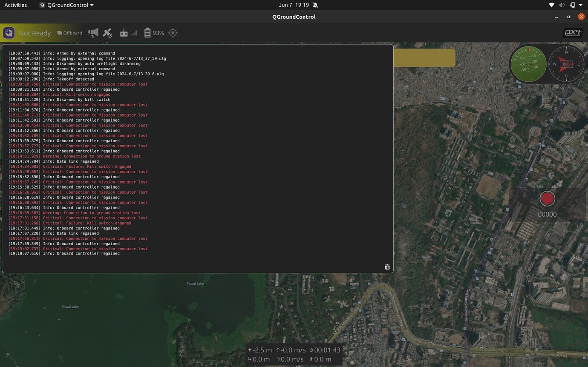Open the calendar via Jun 7 19:19
The width and height of the screenshot is (588, 367).
(294, 5)
